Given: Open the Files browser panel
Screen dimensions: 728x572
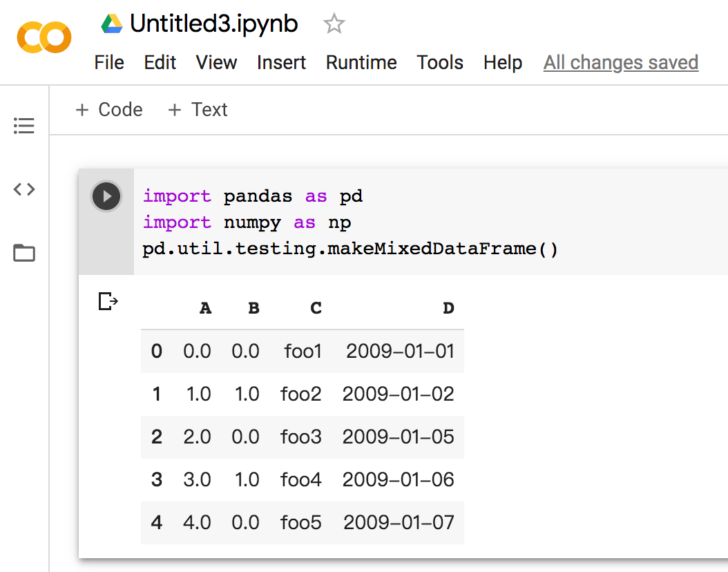Looking at the screenshot, I should click(24, 254).
